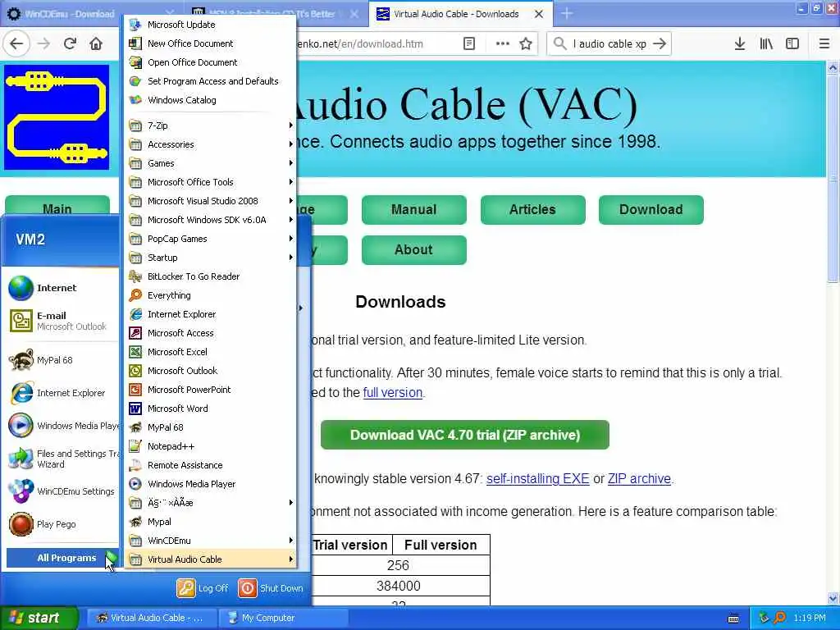Expand Microsoft Visual Studio 2008 submenu
Image resolution: width=840 pixels, height=630 pixels.
tap(212, 201)
